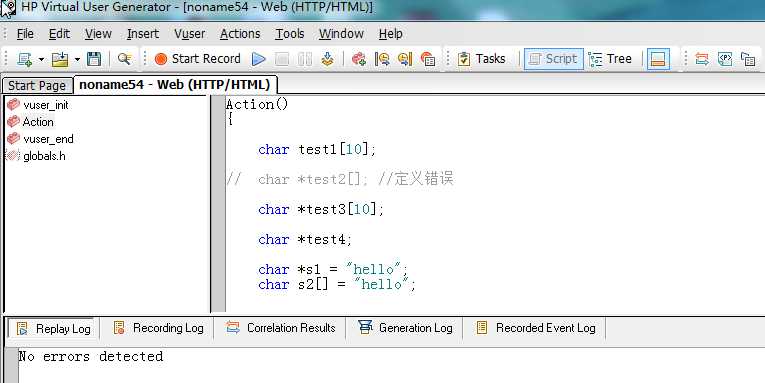
Task: Open the Vuser menu
Action: point(189,34)
